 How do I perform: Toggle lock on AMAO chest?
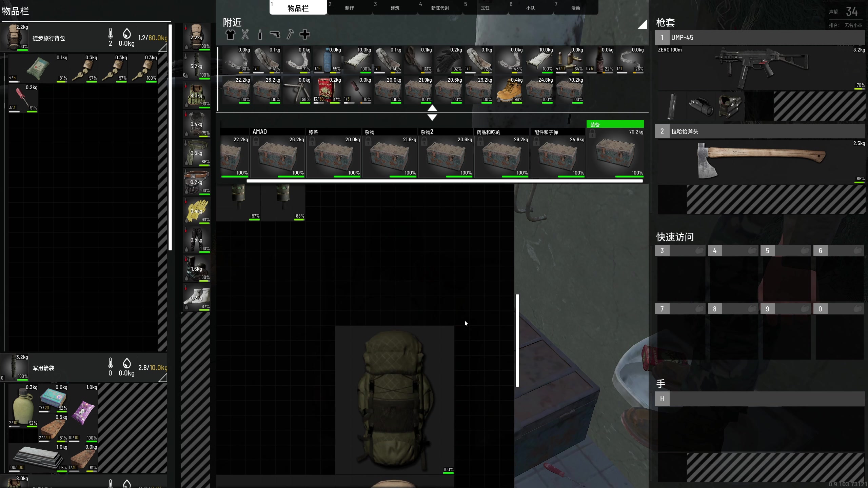(x=256, y=141)
